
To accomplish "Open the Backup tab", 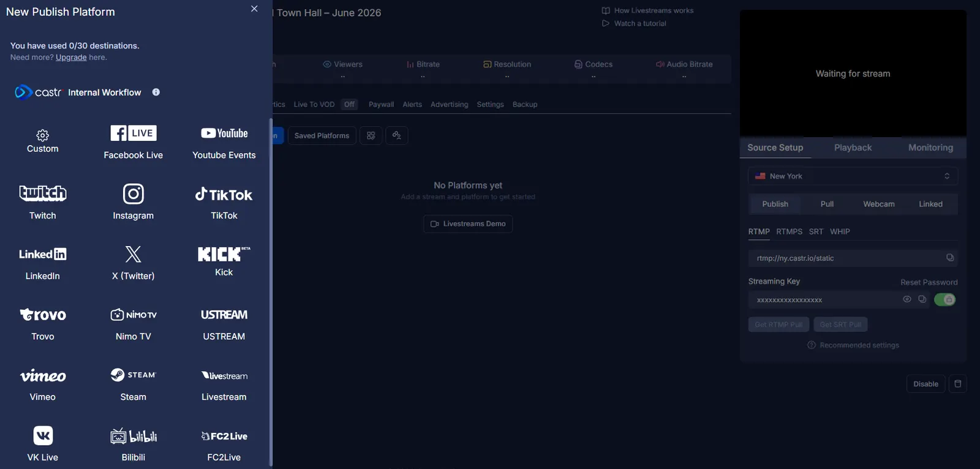I will 525,104.
